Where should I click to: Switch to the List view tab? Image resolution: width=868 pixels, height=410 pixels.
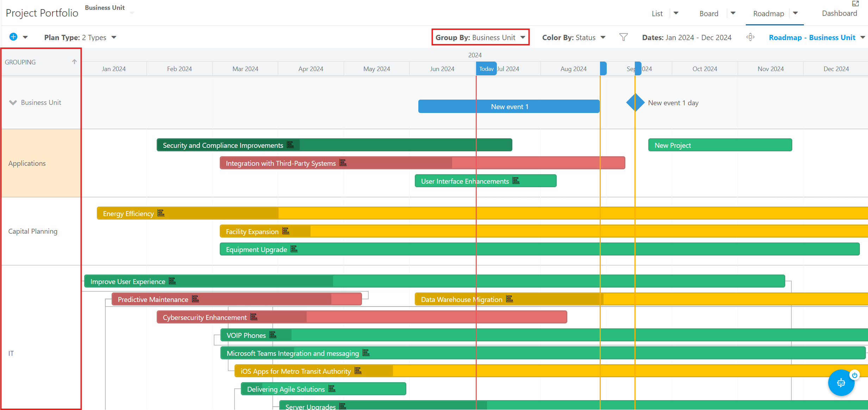657,13
